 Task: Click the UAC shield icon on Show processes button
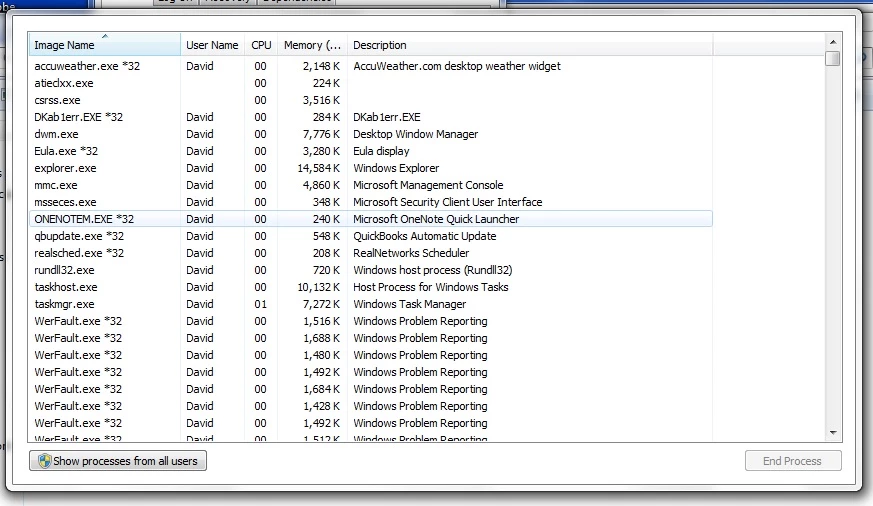coord(45,461)
